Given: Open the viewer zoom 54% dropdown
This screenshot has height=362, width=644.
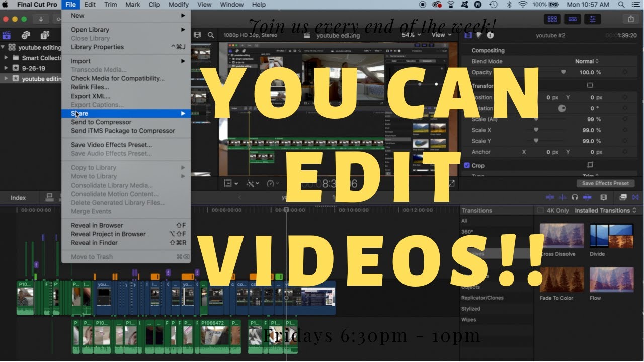Looking at the screenshot, I should [x=411, y=35].
